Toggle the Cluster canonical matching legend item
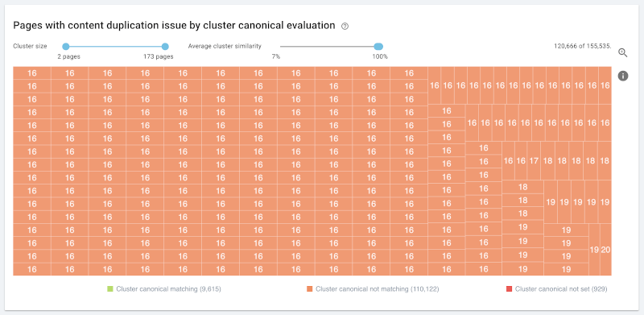 click(x=164, y=289)
